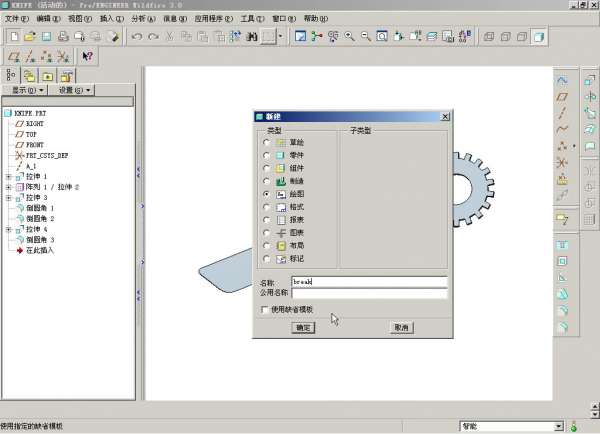Select the 零件 (Part) radio option

click(266, 155)
